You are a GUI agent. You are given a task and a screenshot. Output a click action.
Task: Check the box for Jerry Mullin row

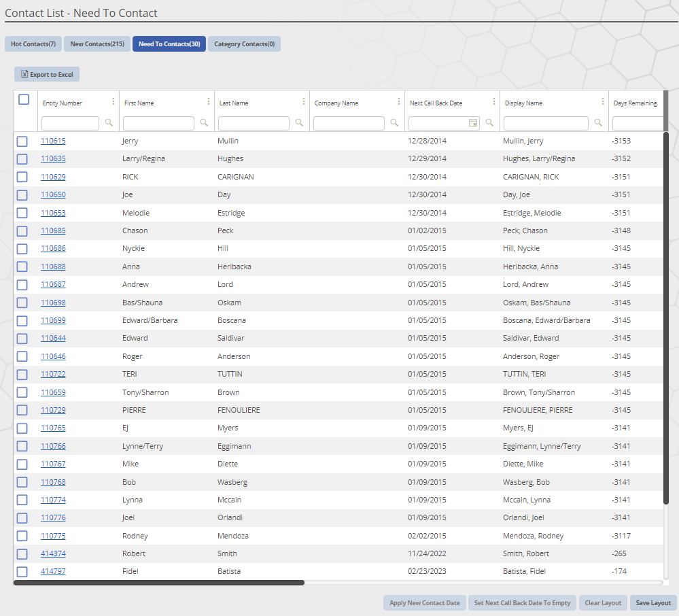(x=22, y=141)
